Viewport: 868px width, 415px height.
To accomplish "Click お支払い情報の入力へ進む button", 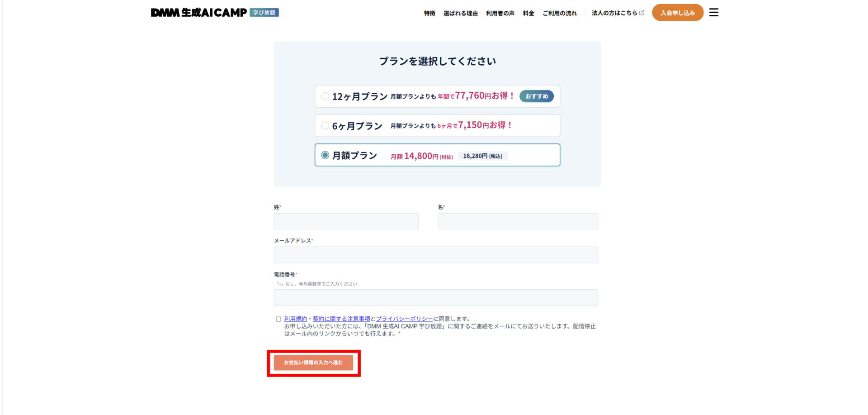I will [313, 363].
